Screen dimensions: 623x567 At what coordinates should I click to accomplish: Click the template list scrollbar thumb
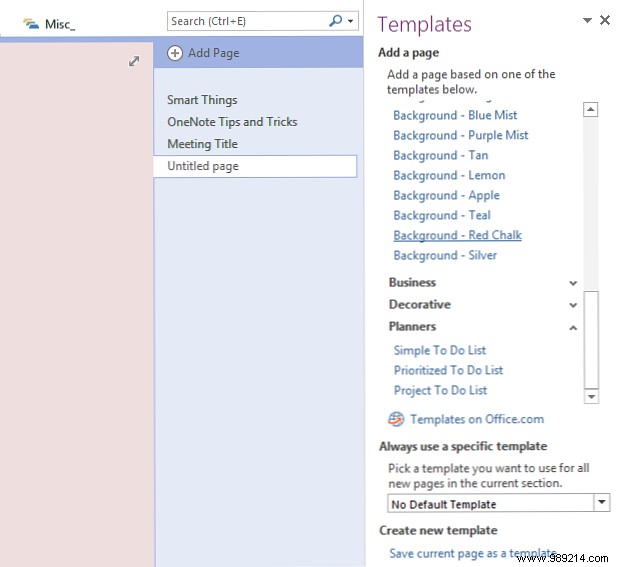591,340
